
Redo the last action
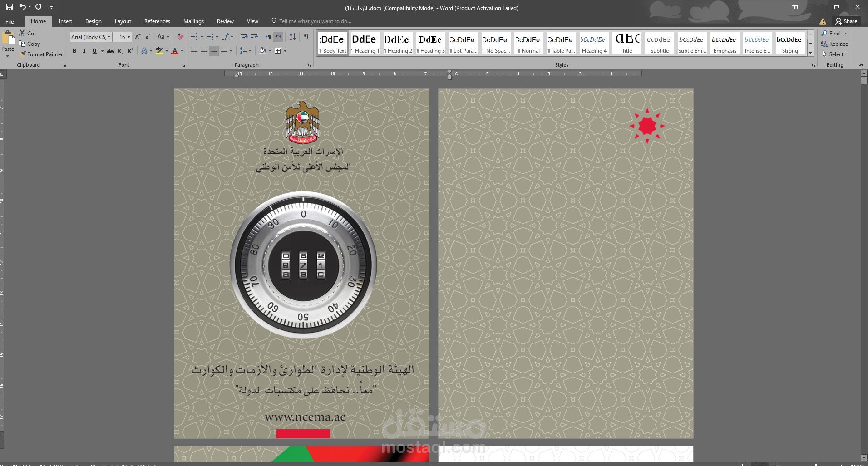coord(39,7)
